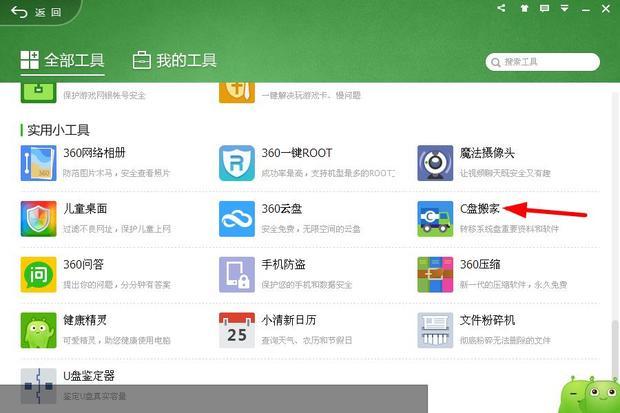This screenshot has height=413, width=620.
Task: Open the skin (shirt) icon in title bar
Action: point(524,8)
